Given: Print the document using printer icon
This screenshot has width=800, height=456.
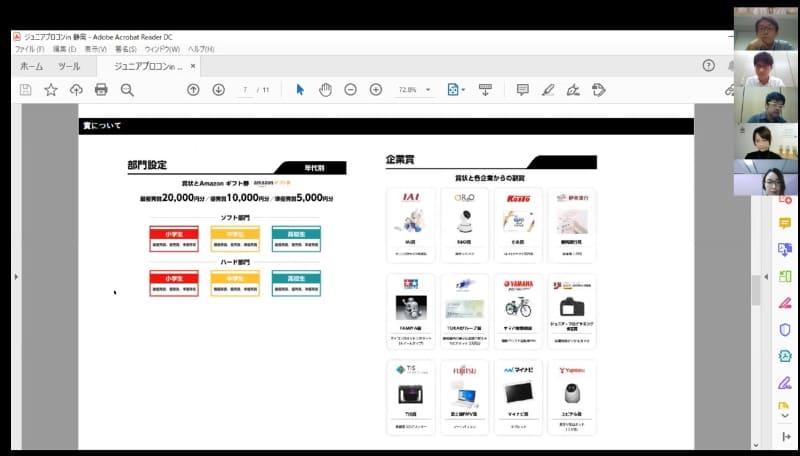Looking at the screenshot, I should point(101,90).
